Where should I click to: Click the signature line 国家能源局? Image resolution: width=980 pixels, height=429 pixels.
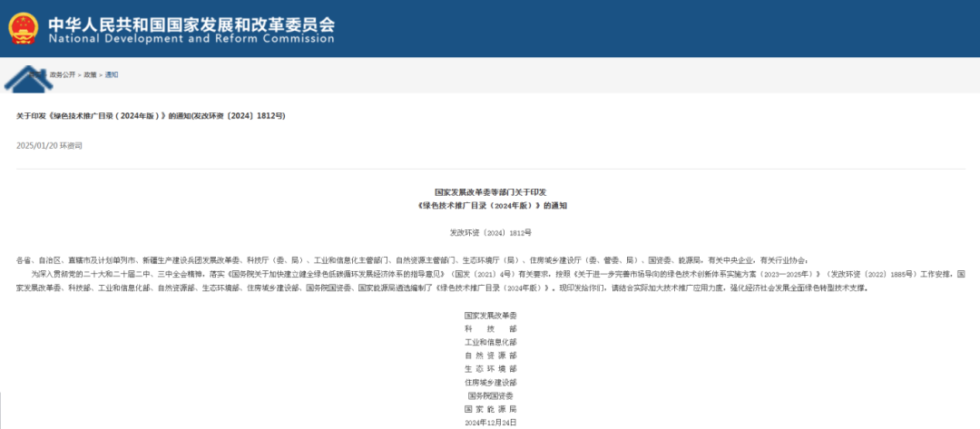[x=490, y=410]
